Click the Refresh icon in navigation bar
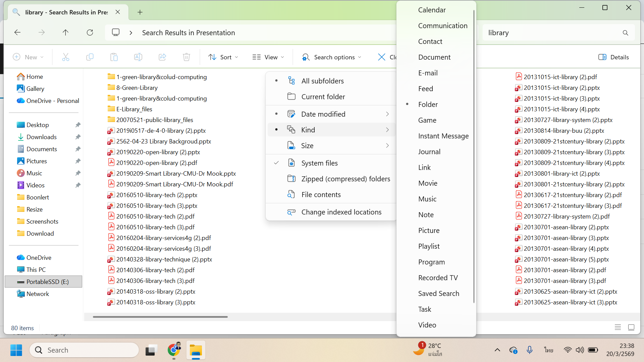The image size is (644, 362). 90,33
